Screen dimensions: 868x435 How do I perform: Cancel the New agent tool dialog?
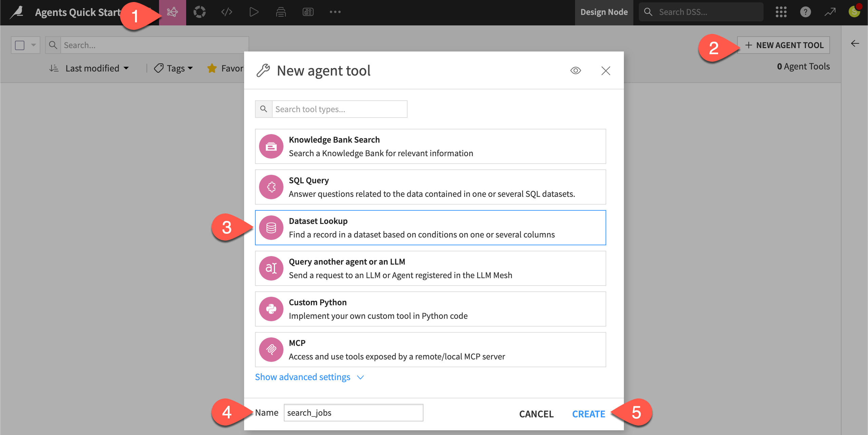tap(536, 414)
